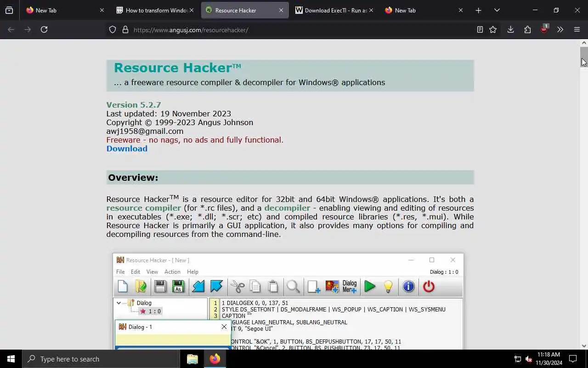The height and width of the screenshot is (368, 588).
Task: Click the scissors Cut icon
Action: pyautogui.click(x=237, y=287)
